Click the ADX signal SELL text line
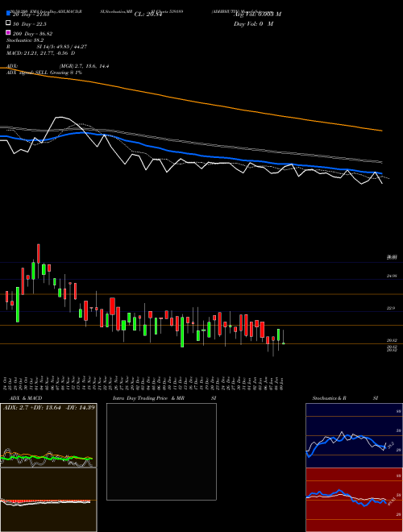Image resolution: width=403 pixels, height=532 pixels. click(44, 73)
